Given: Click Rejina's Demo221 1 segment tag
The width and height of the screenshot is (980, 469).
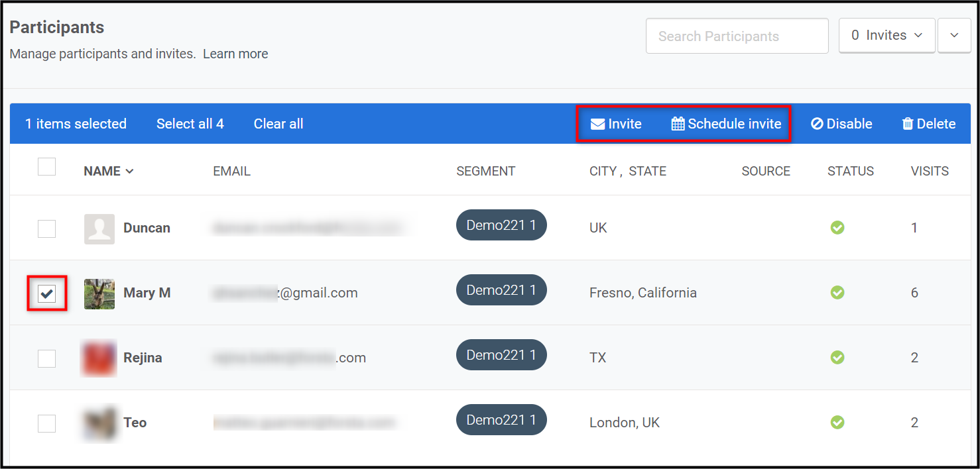Looking at the screenshot, I should pyautogui.click(x=501, y=355).
